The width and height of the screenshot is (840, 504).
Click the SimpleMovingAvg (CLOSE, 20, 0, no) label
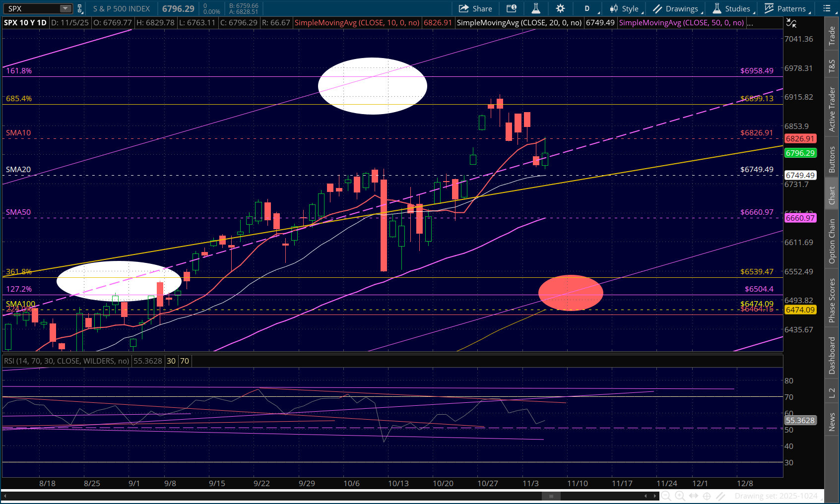pyautogui.click(x=519, y=23)
